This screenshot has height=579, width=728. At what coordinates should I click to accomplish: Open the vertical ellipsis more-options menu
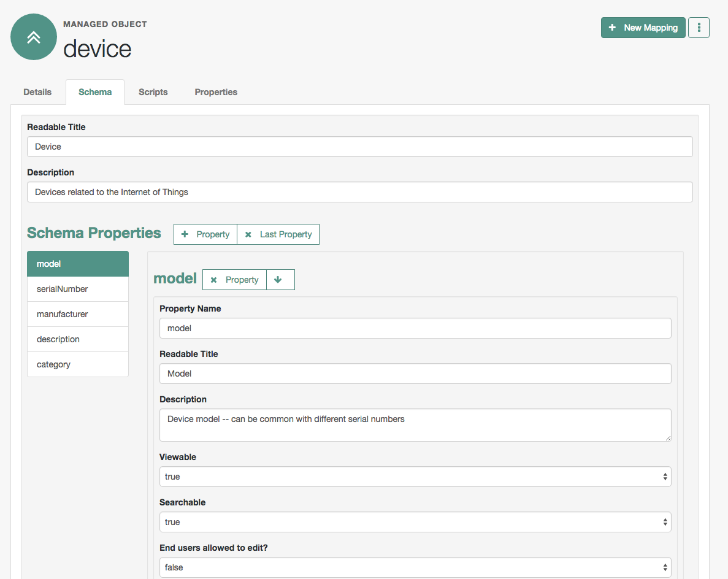tap(699, 28)
